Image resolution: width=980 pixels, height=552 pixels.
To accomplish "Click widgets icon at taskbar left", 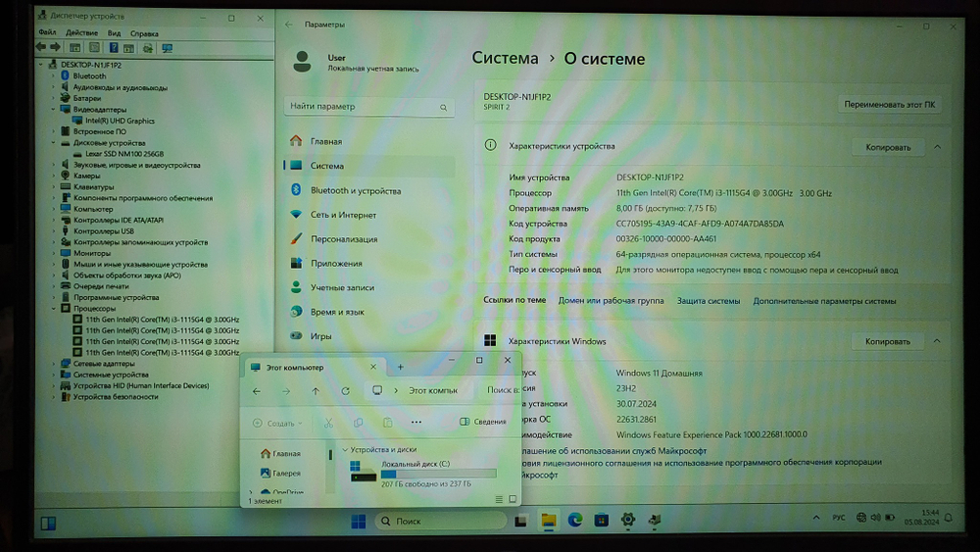I will pyautogui.click(x=48, y=524).
